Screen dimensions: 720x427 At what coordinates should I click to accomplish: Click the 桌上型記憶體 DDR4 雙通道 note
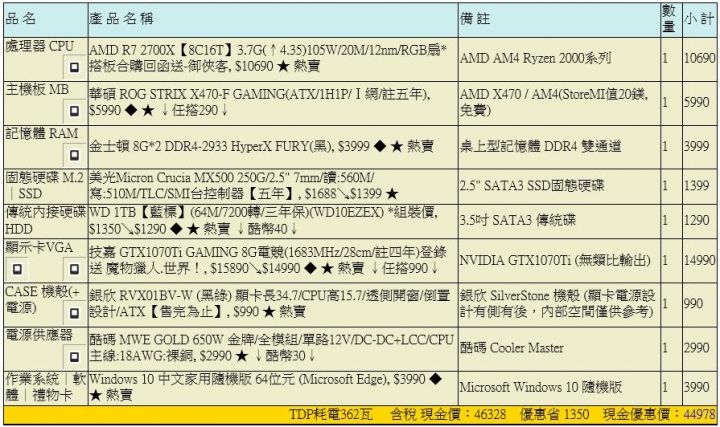[540, 146]
